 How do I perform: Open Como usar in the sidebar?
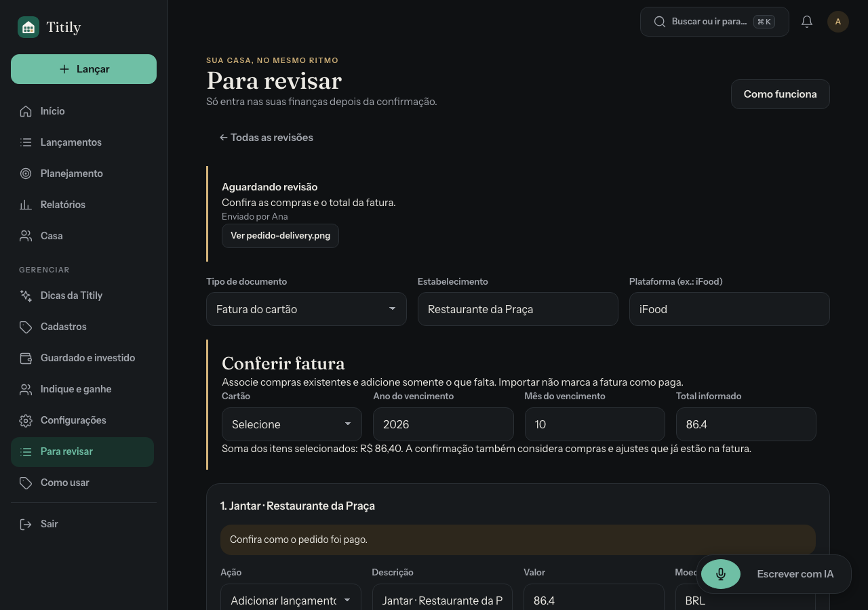tap(83, 483)
